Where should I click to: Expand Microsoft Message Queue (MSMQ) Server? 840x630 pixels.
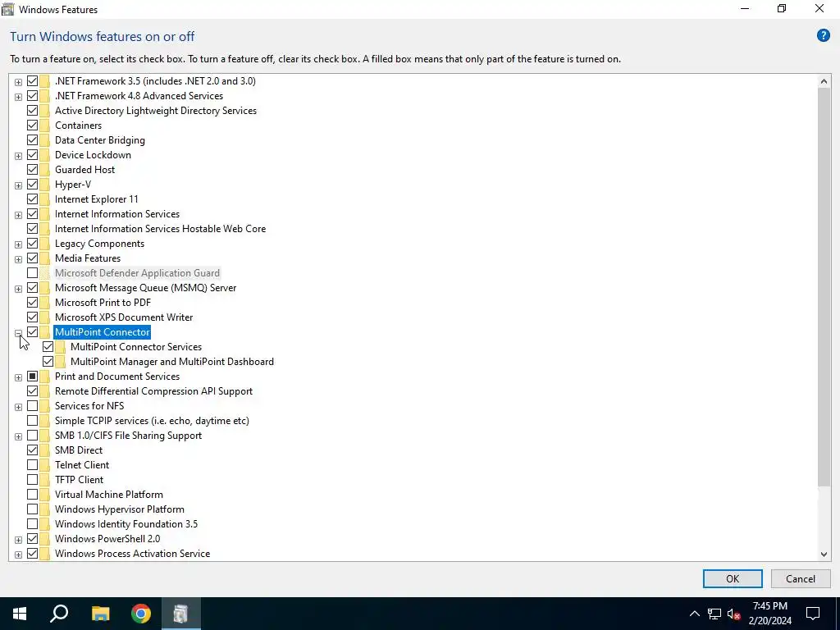coord(18,289)
